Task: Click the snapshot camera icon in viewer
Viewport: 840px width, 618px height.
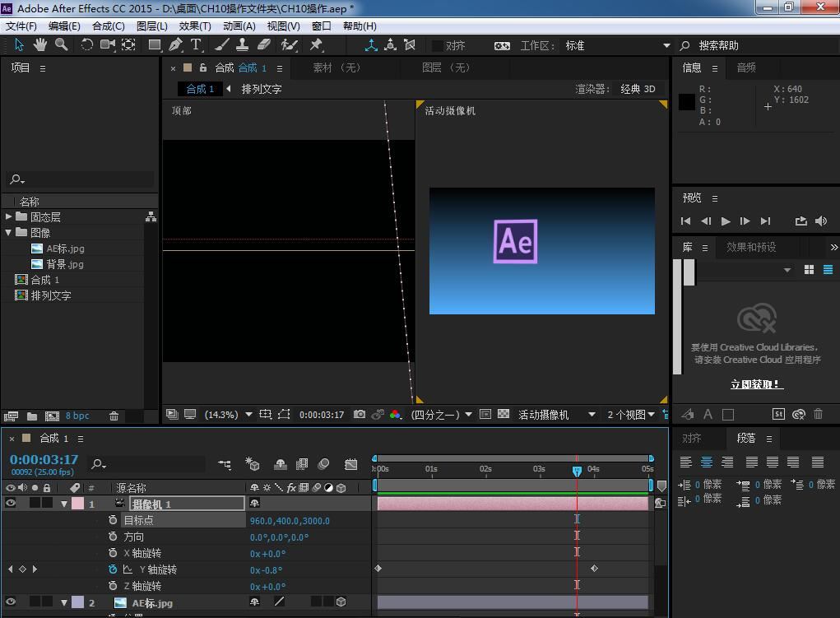Action: (x=360, y=414)
